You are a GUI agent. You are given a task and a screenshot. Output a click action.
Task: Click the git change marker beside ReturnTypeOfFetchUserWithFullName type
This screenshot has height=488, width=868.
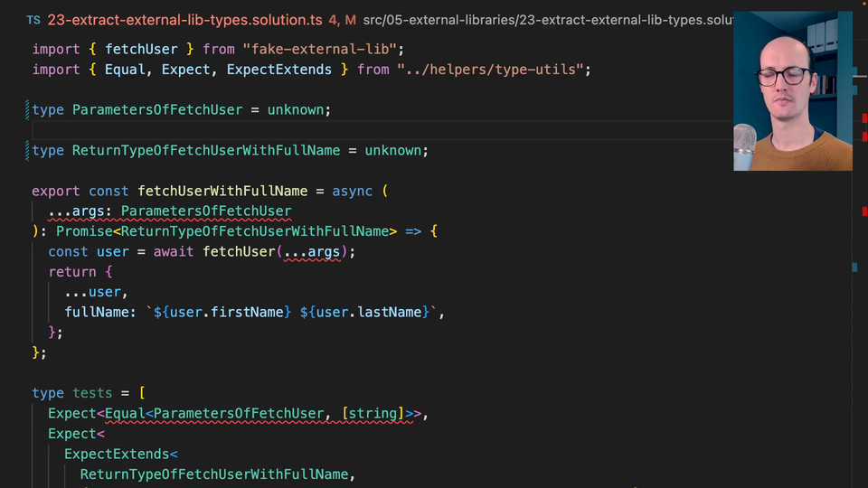[x=28, y=150]
